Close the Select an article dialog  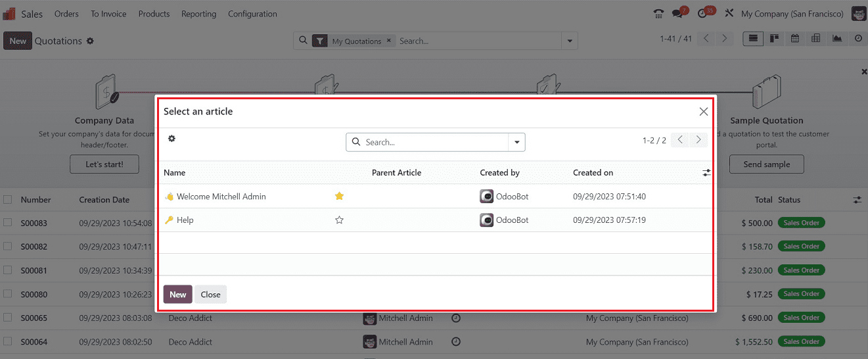(704, 112)
